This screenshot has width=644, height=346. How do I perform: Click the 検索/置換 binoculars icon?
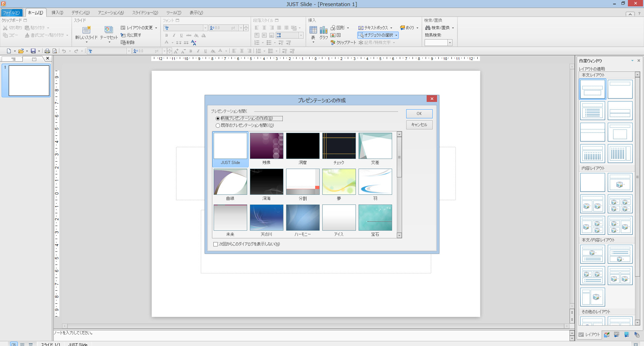click(x=428, y=28)
